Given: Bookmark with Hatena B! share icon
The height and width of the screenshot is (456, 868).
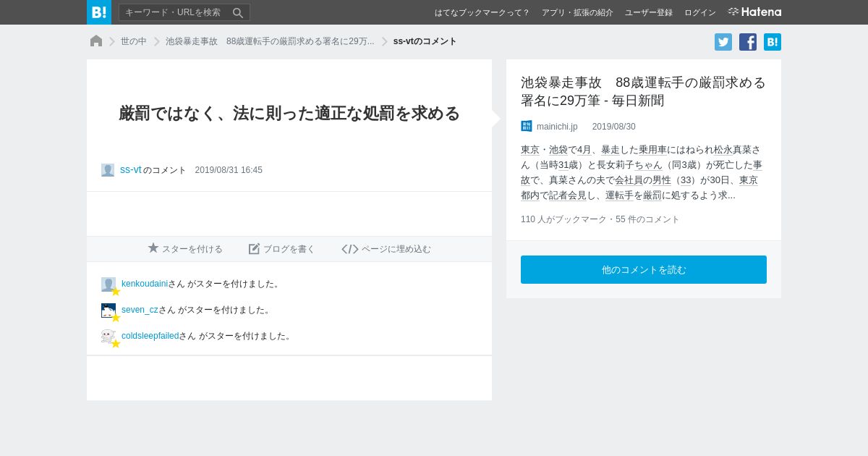Looking at the screenshot, I should tap(773, 42).
